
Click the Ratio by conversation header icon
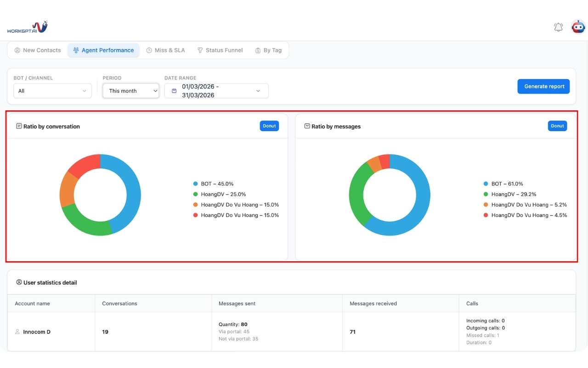click(x=19, y=126)
